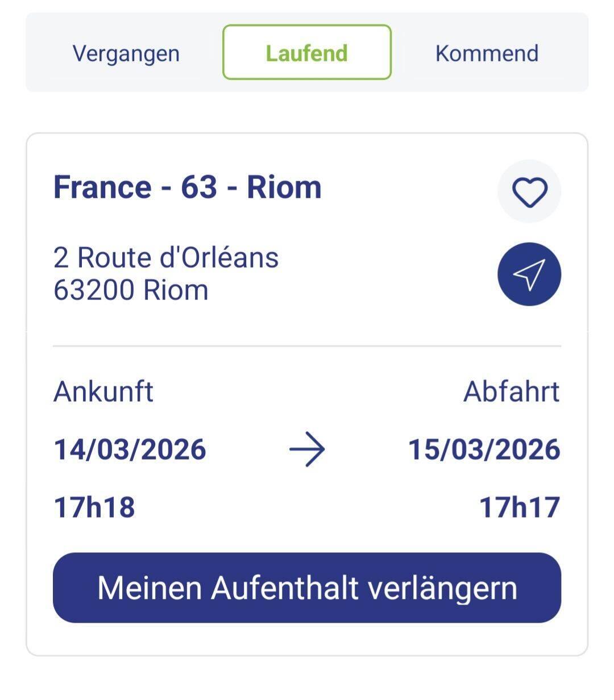Tap the departure time 17h17

coord(520,507)
